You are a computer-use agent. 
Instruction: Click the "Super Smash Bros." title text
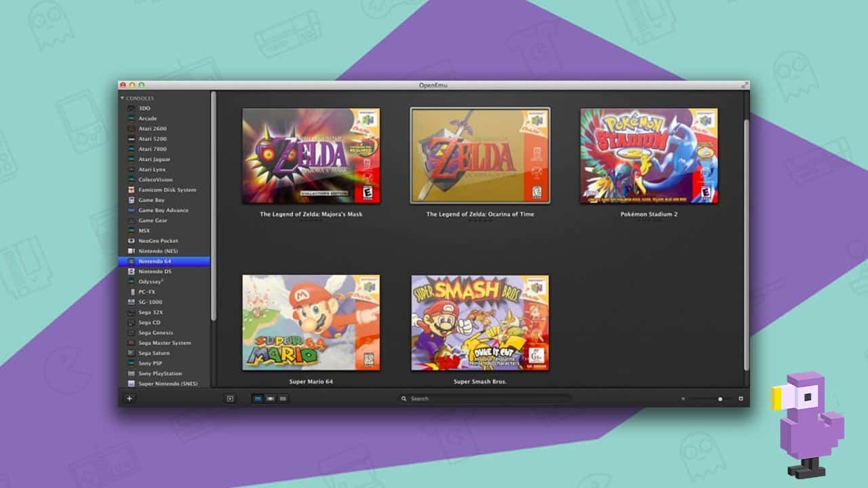click(480, 382)
